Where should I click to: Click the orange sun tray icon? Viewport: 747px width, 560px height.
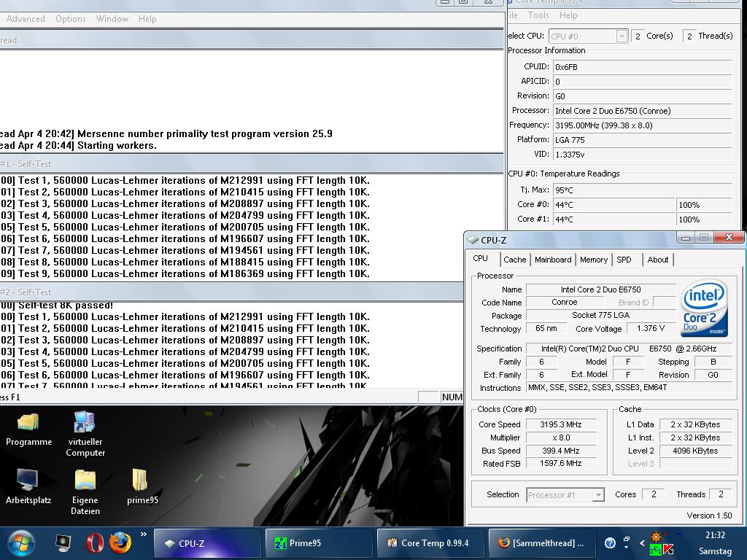coord(656,537)
